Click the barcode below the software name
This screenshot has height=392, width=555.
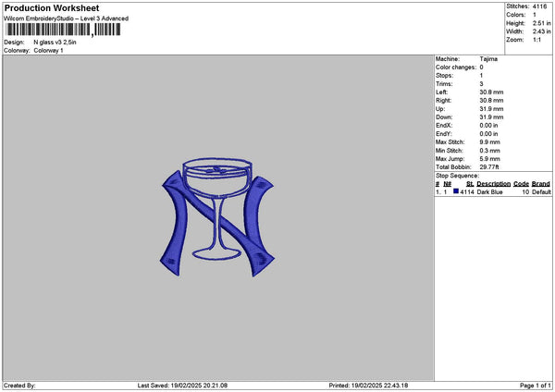click(63, 30)
